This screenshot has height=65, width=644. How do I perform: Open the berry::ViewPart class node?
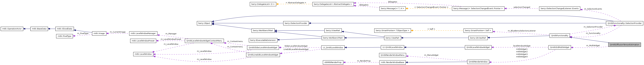[393, 38]
